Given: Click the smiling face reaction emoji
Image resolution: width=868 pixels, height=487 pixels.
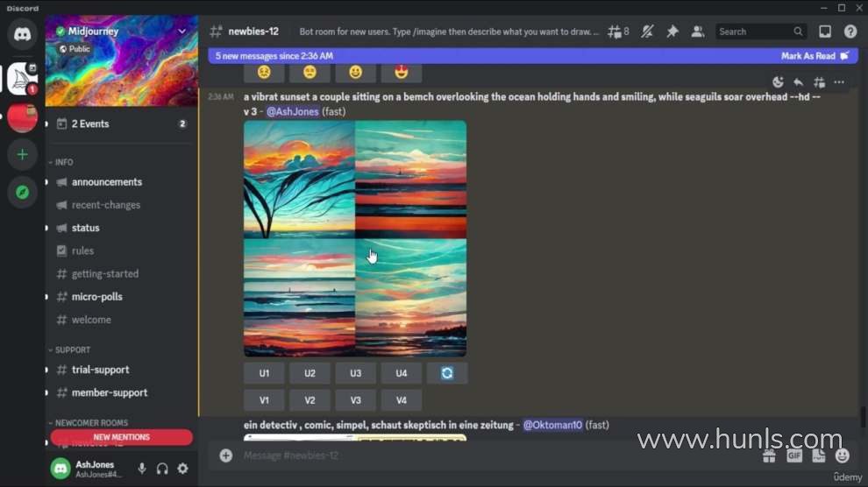Looking at the screenshot, I should 355,72.
